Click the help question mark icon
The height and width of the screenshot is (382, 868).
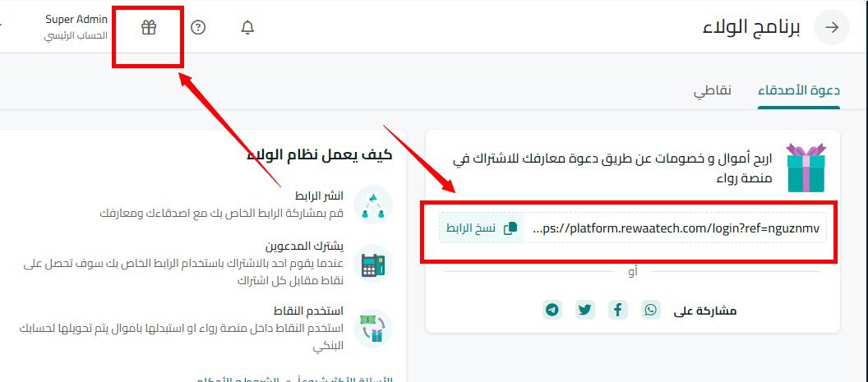pyautogui.click(x=198, y=27)
